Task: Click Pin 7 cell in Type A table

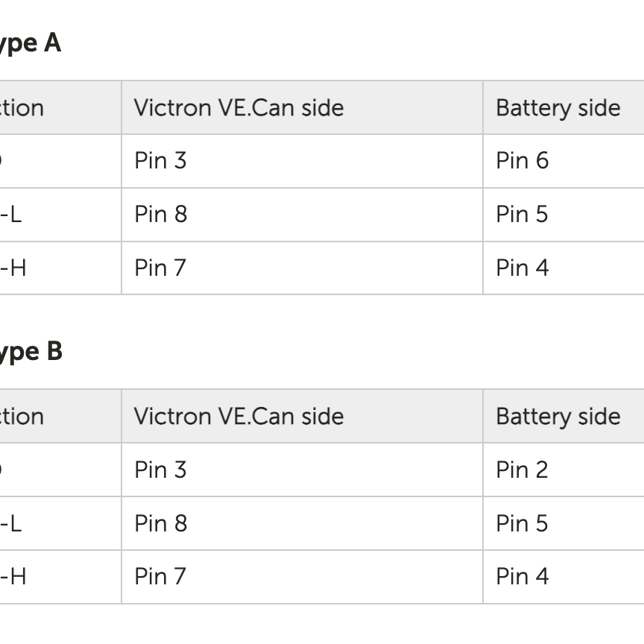Action: (x=160, y=268)
